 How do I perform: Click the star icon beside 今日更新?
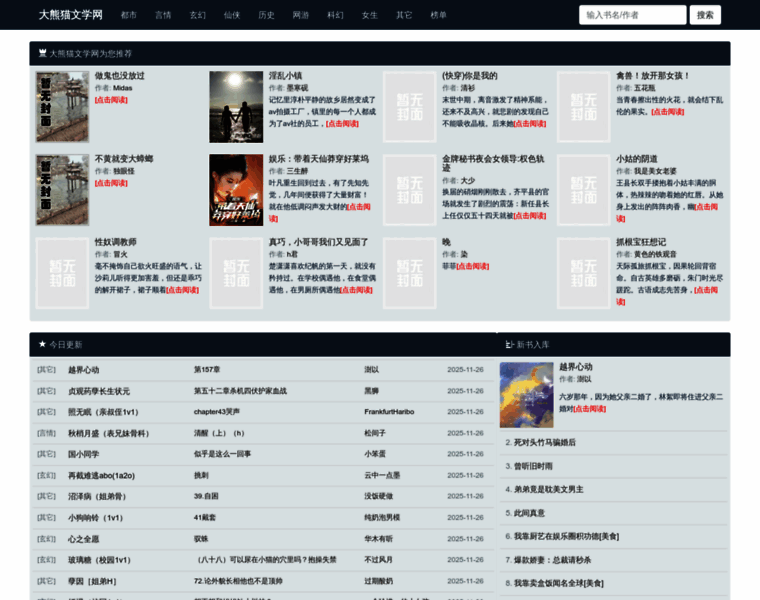click(42, 344)
